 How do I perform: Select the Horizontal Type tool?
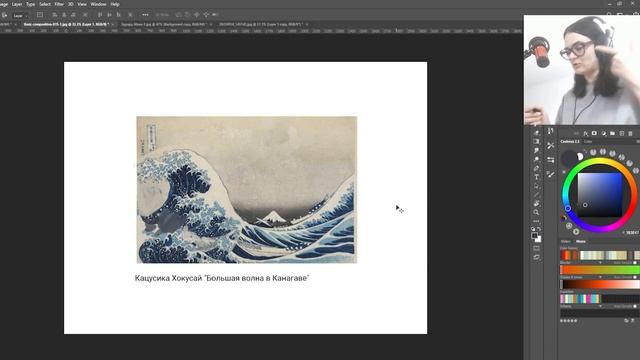tap(536, 177)
